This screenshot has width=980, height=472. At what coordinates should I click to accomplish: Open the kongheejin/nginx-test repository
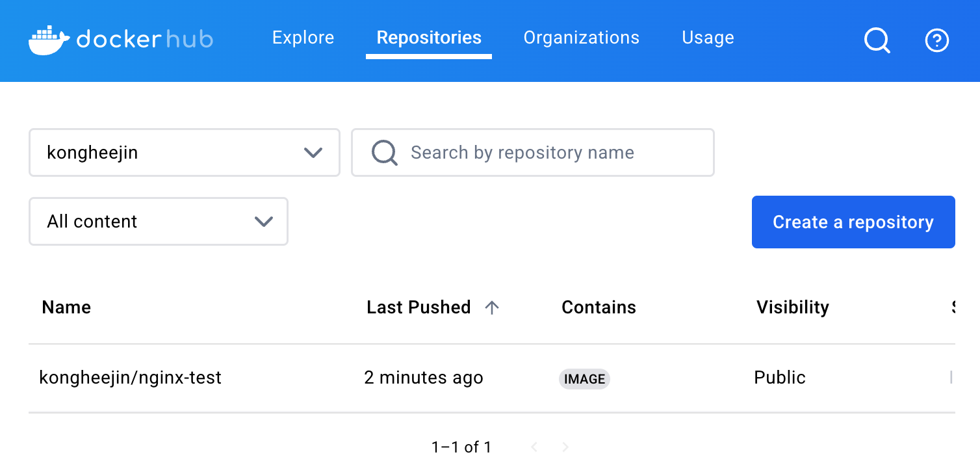click(x=131, y=378)
